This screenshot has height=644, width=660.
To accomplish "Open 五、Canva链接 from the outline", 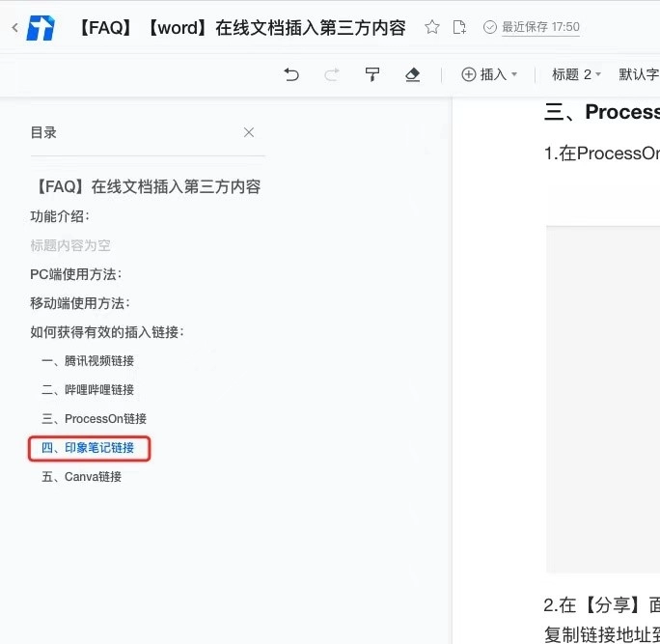I will point(82,477).
